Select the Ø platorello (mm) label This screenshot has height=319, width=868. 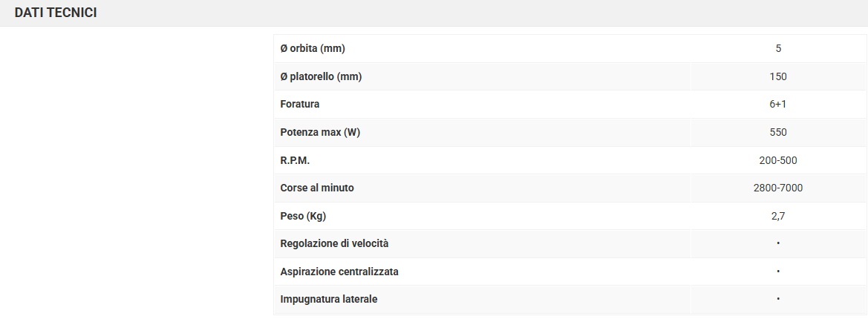(321, 76)
